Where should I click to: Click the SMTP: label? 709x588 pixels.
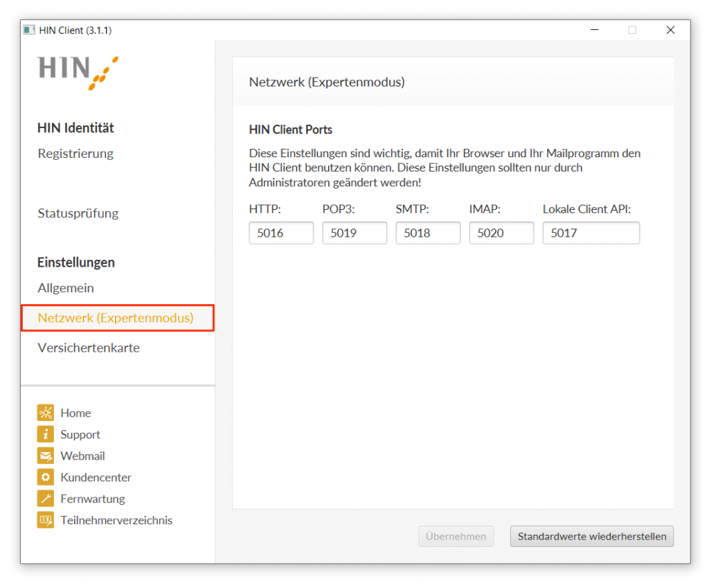[413, 209]
